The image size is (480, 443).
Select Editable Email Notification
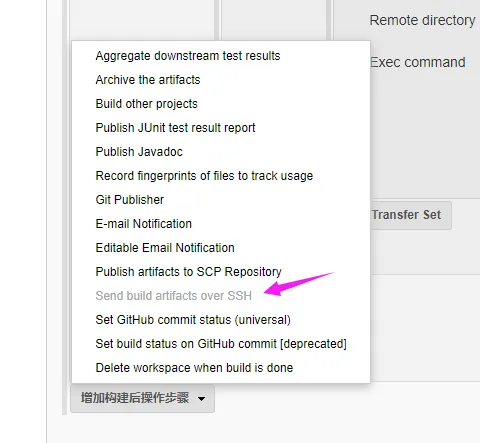165,248
